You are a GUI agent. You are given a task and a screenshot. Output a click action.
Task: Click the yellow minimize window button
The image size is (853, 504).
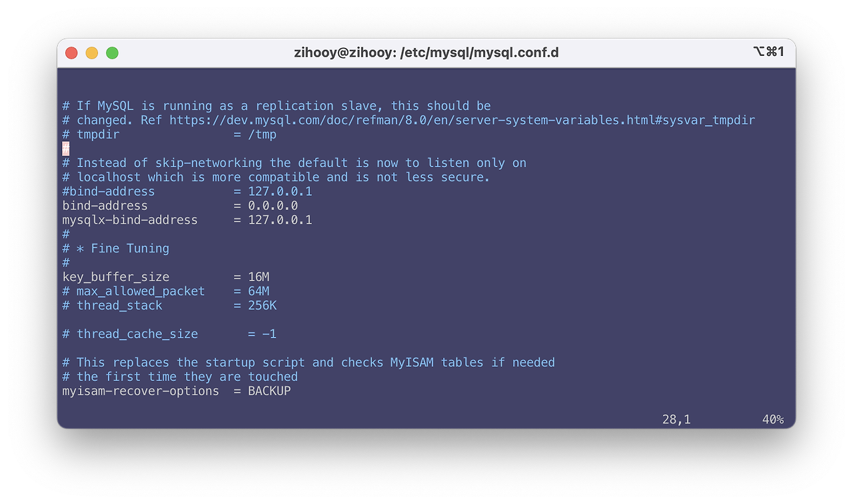[x=92, y=53]
